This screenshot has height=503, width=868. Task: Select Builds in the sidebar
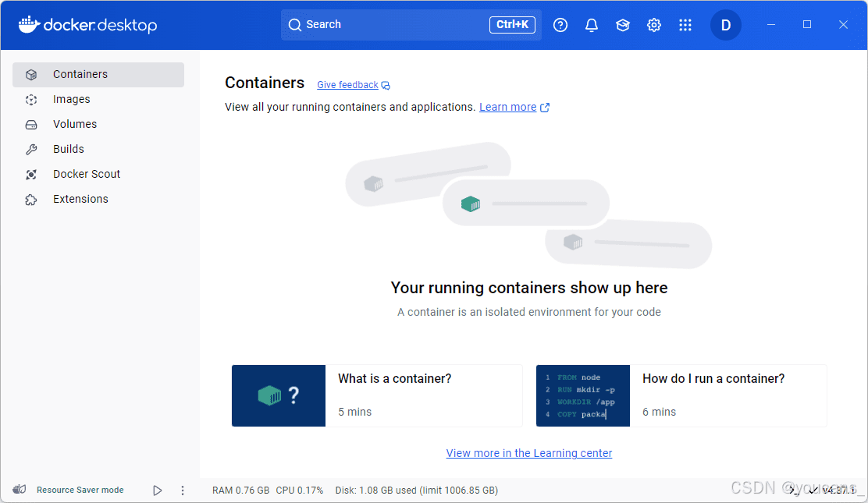(x=98, y=149)
